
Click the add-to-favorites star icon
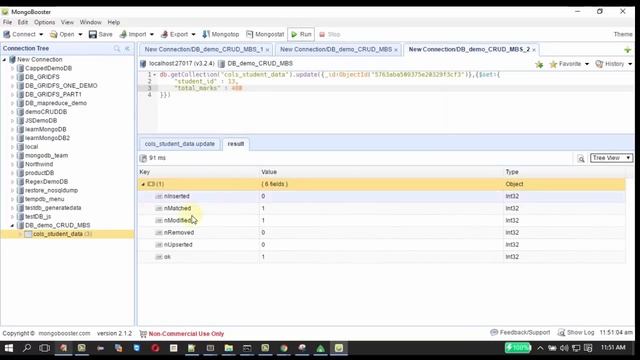click(x=539, y=64)
